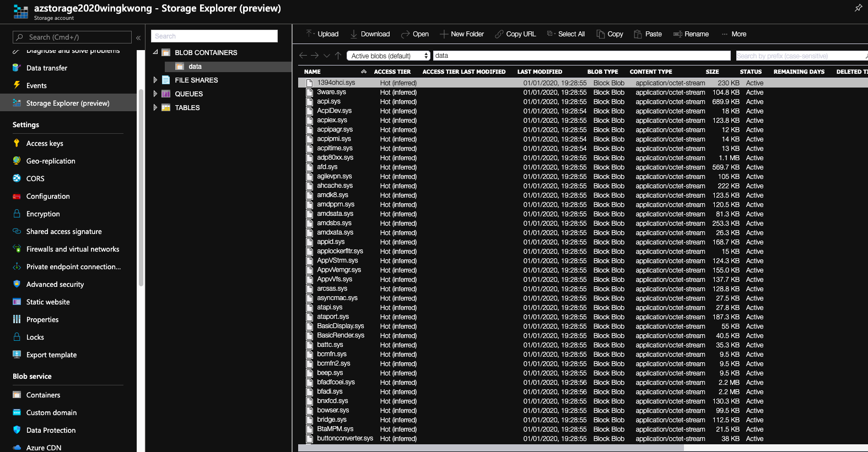The width and height of the screenshot is (868, 452).
Task: Click the resource tree Search box
Action: click(214, 36)
